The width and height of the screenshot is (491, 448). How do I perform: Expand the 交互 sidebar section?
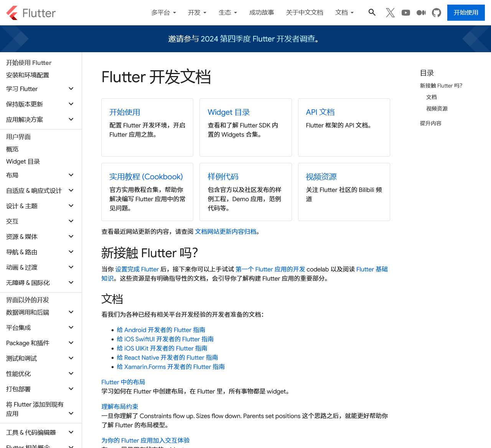40,221
